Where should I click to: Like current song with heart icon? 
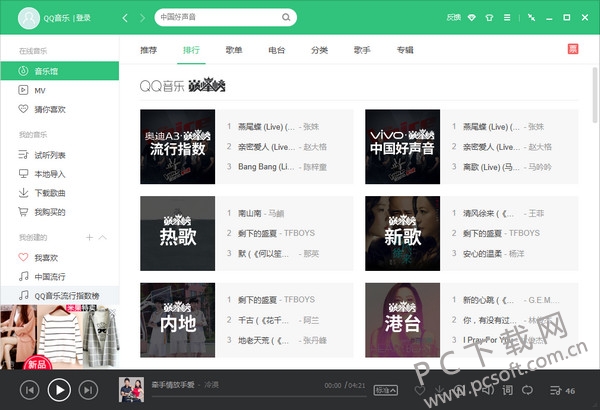pyautogui.click(x=420, y=390)
